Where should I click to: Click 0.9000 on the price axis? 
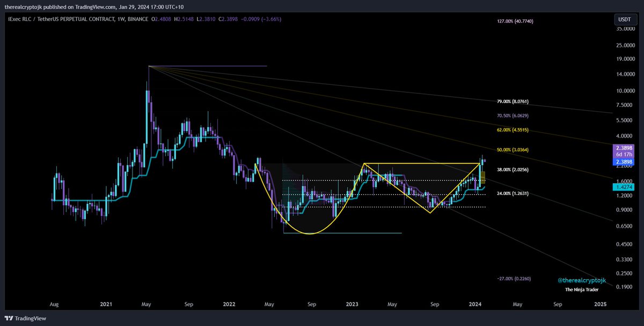click(625, 211)
